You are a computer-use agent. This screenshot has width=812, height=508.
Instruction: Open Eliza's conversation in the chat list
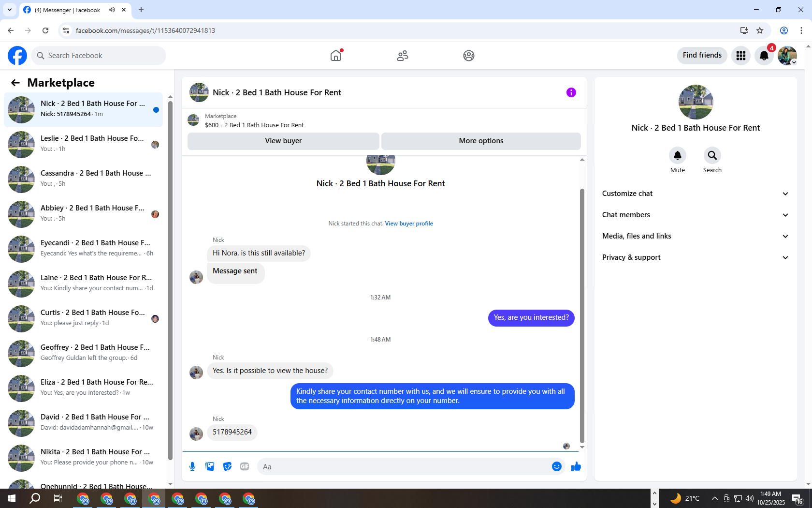[x=83, y=388]
